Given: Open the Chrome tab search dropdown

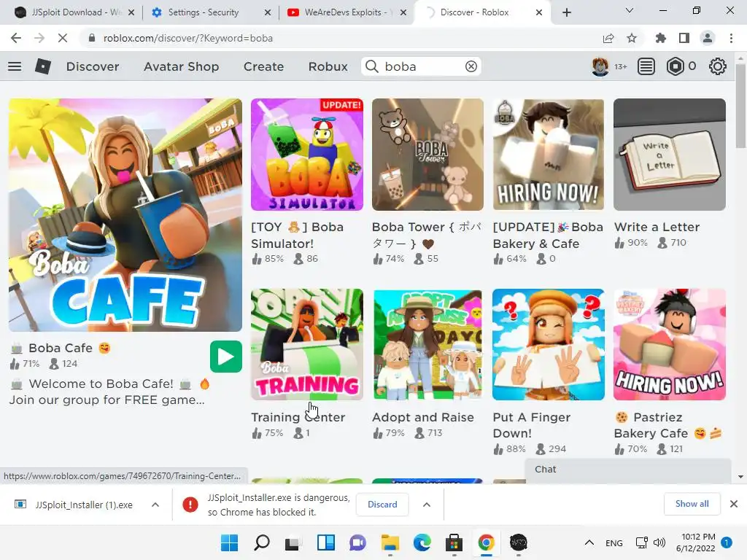Looking at the screenshot, I should pyautogui.click(x=630, y=10).
